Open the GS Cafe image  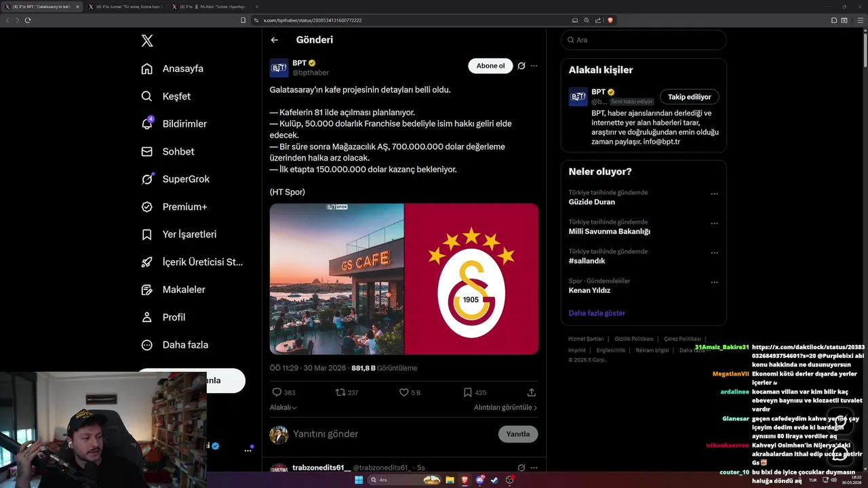[336, 279]
